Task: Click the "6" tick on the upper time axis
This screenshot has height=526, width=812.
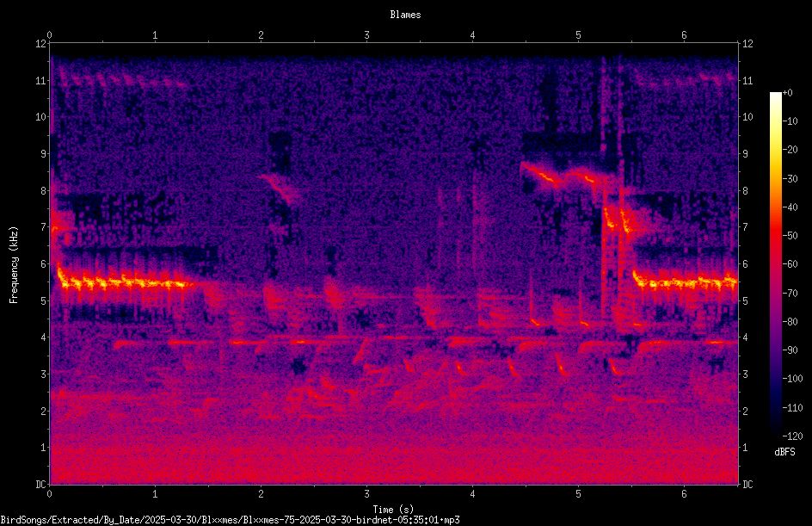Action: pos(684,34)
